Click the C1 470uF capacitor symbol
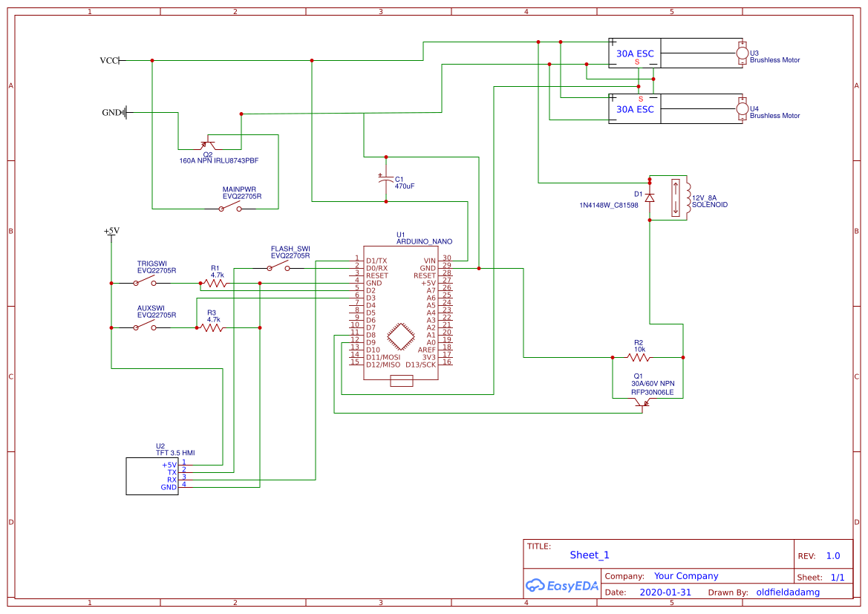 click(x=385, y=179)
